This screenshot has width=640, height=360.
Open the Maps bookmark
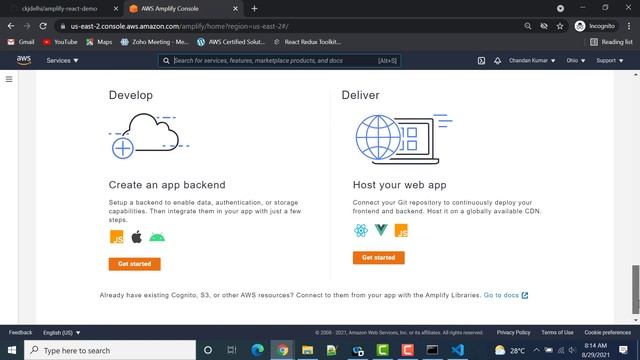[99, 42]
